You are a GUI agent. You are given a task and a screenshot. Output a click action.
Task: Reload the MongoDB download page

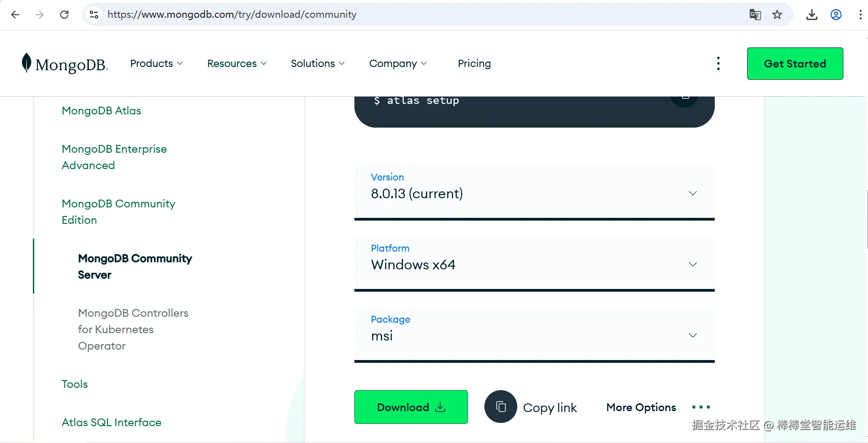[64, 15]
